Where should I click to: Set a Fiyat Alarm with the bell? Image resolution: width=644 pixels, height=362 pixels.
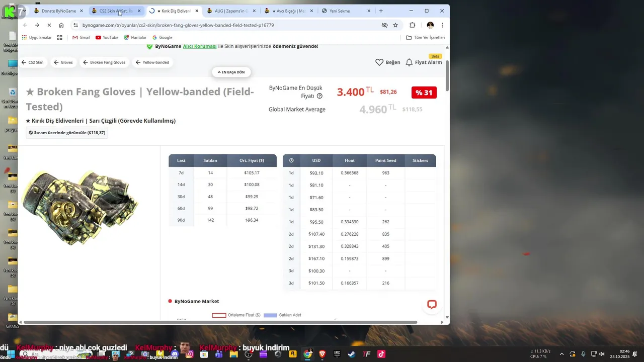[424, 62]
